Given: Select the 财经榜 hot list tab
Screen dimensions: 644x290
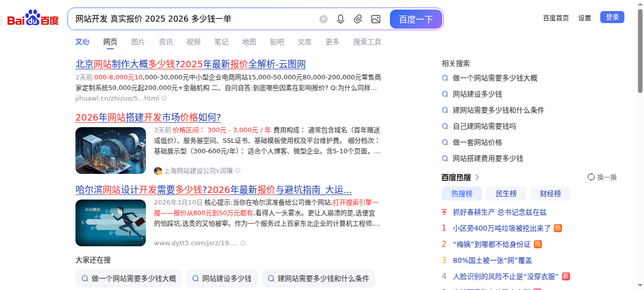Looking at the screenshot, I should pos(550,194).
